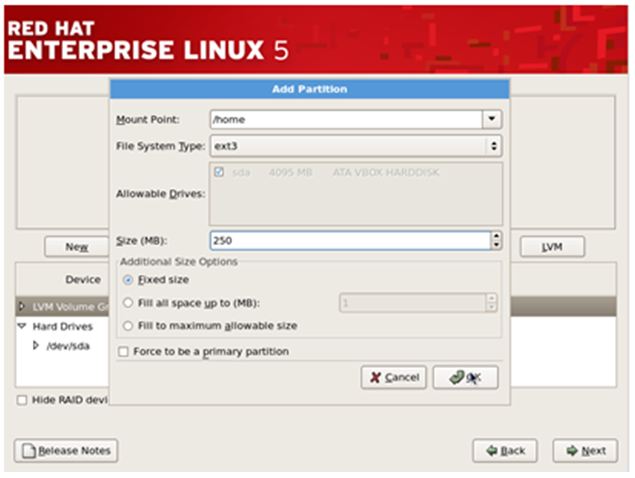Click the Add Partition title bar

pos(309,89)
